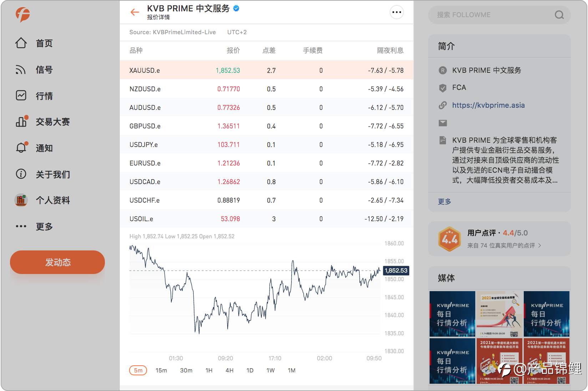Select the GBPUSD.e row
Screen dimensions: 588x391
[266, 126]
